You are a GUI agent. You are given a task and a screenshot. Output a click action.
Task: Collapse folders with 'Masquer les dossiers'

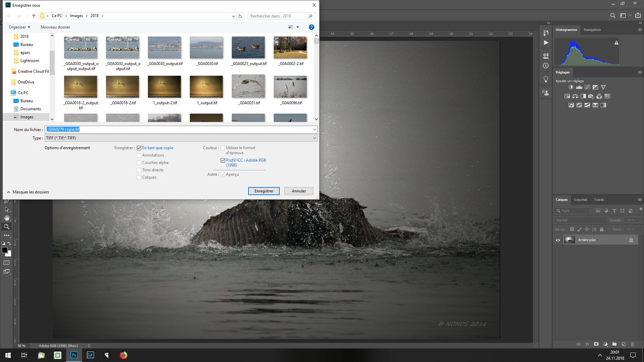(28, 192)
